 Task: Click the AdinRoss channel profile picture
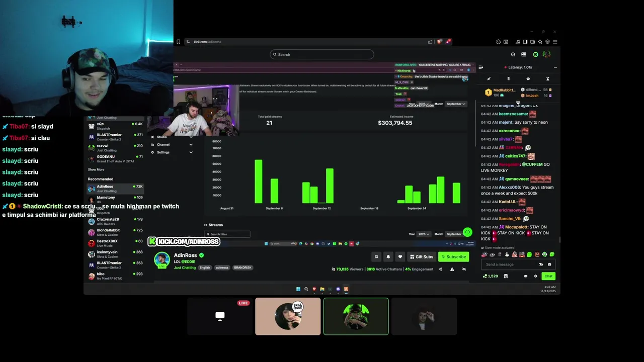pos(162,260)
